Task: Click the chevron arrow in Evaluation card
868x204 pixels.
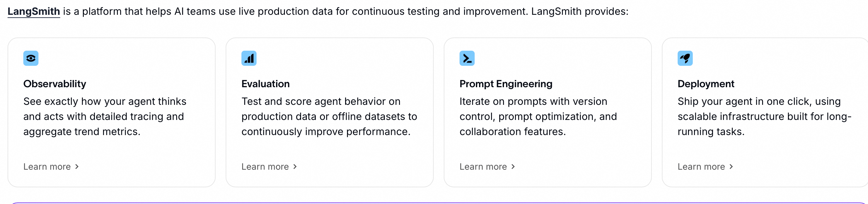Action: [295, 167]
